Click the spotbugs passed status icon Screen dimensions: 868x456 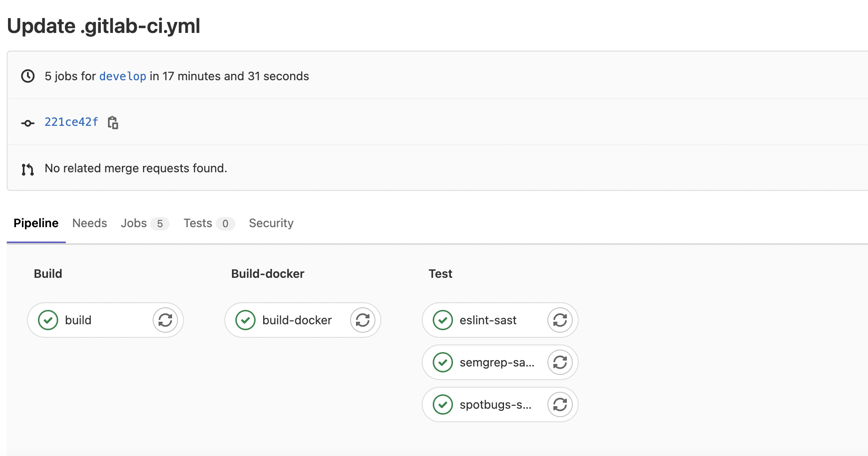pos(443,404)
